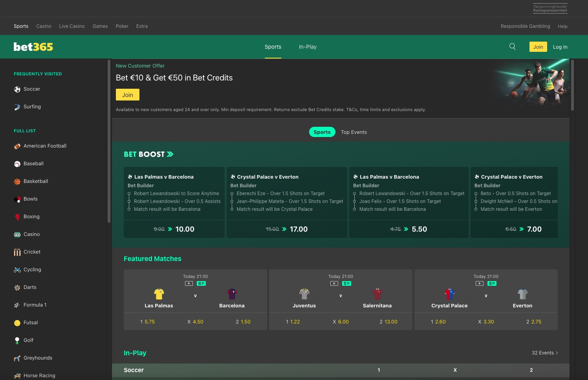The width and height of the screenshot is (588, 380).
Task: Switch to the Top Events view
Action: pos(354,132)
